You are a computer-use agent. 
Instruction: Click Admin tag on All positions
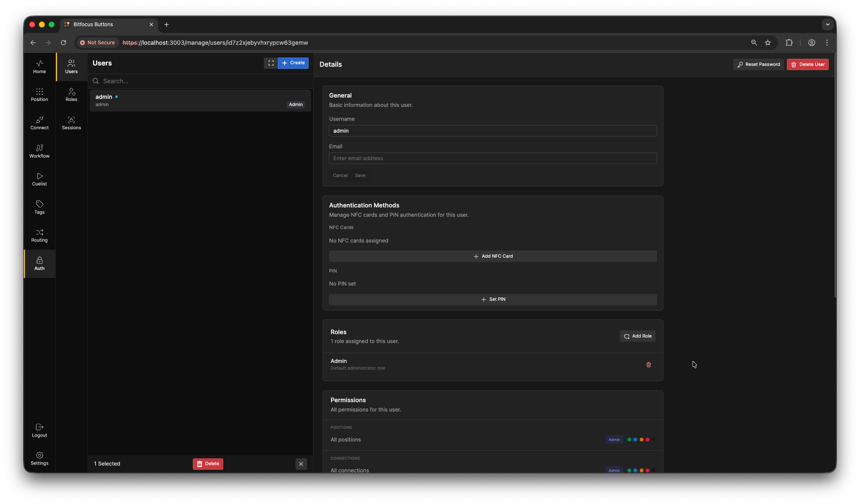(614, 440)
